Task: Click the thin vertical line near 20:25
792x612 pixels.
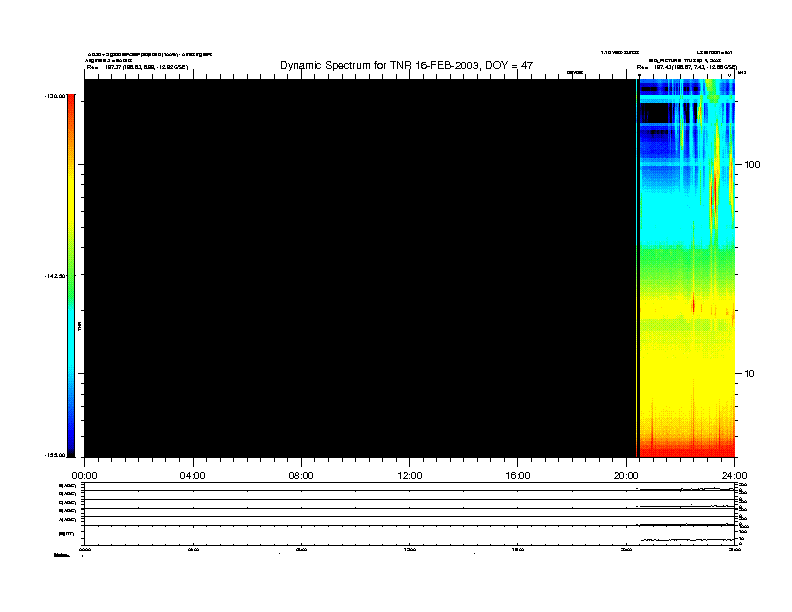Action: point(636,268)
